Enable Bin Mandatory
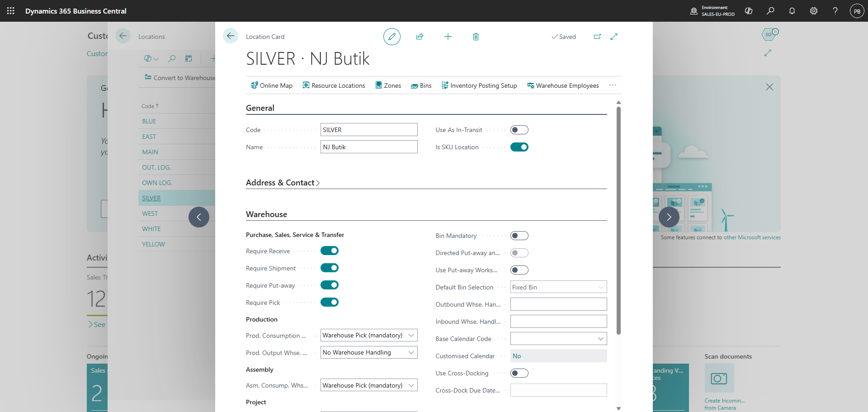 tap(519, 236)
